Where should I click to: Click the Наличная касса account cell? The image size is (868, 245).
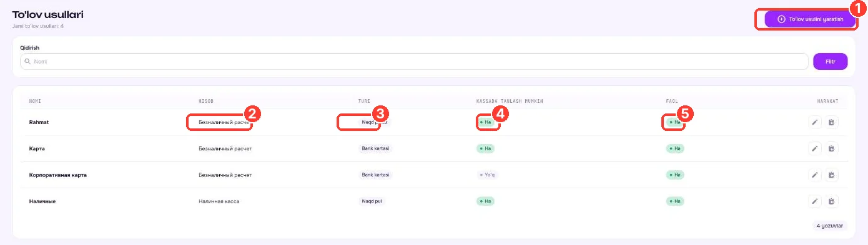pyautogui.click(x=219, y=201)
